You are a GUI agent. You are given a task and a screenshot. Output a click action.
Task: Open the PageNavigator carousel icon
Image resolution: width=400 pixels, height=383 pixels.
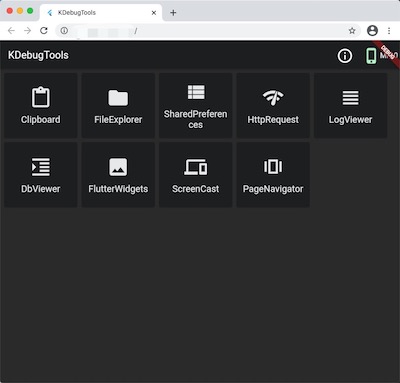point(273,166)
